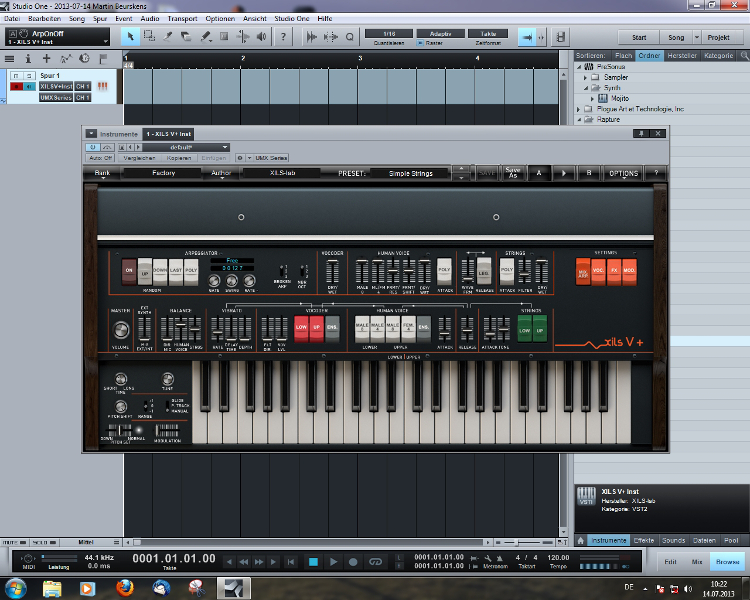Expand the Sampler folder in browser
The width and height of the screenshot is (750, 600).
point(585,77)
